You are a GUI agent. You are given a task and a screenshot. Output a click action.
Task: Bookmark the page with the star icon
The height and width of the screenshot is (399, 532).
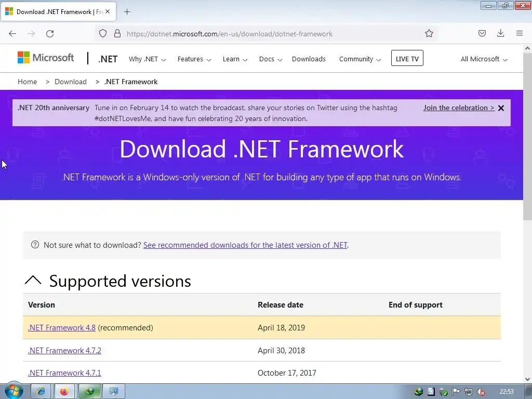click(429, 33)
